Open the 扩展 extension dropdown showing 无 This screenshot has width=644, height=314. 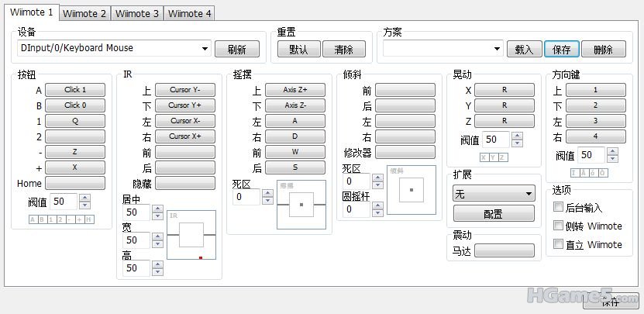pos(494,194)
